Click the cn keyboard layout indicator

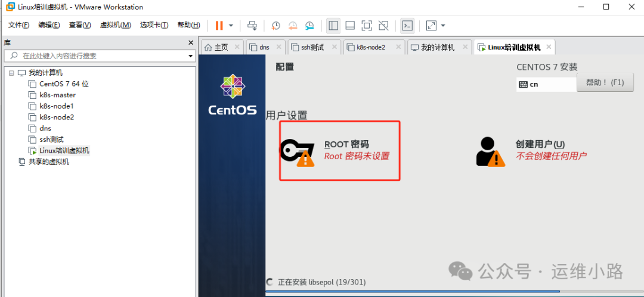coord(546,84)
